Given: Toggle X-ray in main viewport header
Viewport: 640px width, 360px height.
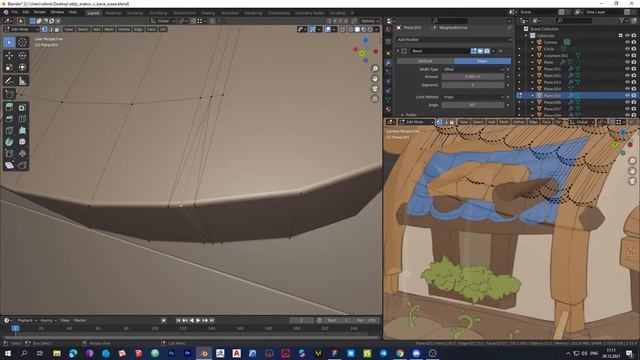Looking at the screenshot, I should pyautogui.click(x=342, y=29).
